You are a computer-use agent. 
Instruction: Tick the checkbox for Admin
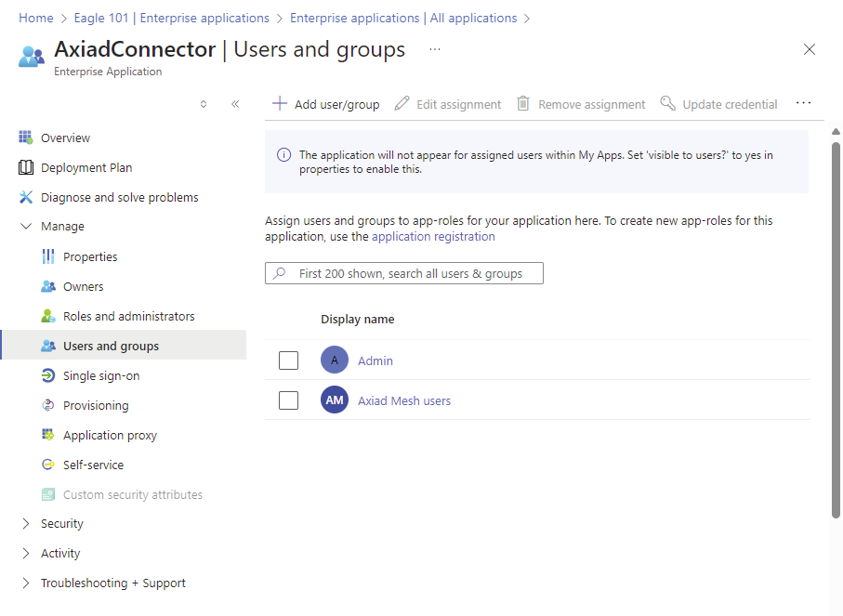[x=289, y=360]
